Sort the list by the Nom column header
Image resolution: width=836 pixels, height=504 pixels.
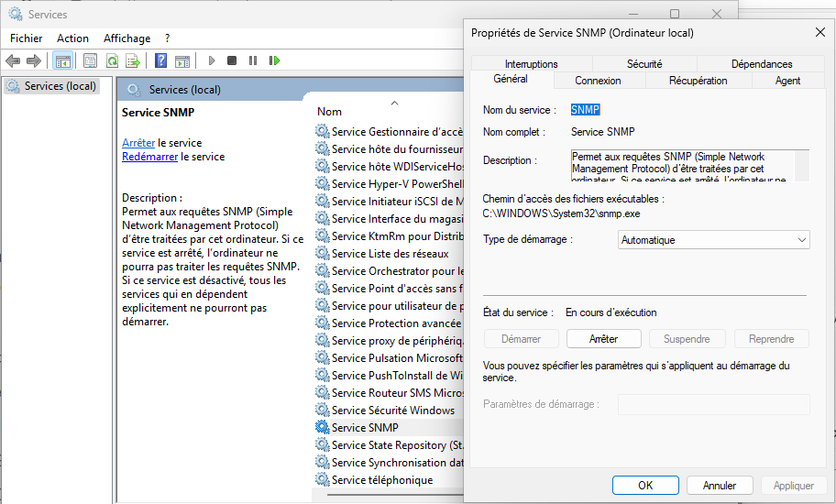(330, 112)
